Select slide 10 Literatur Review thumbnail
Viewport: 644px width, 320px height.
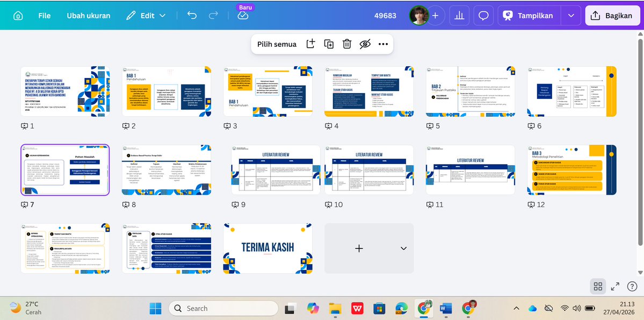[x=369, y=170]
